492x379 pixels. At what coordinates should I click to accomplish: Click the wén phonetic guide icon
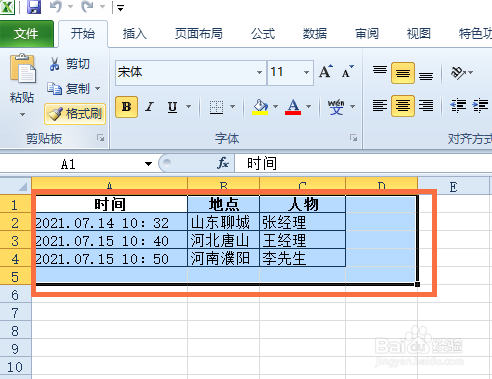[x=336, y=107]
